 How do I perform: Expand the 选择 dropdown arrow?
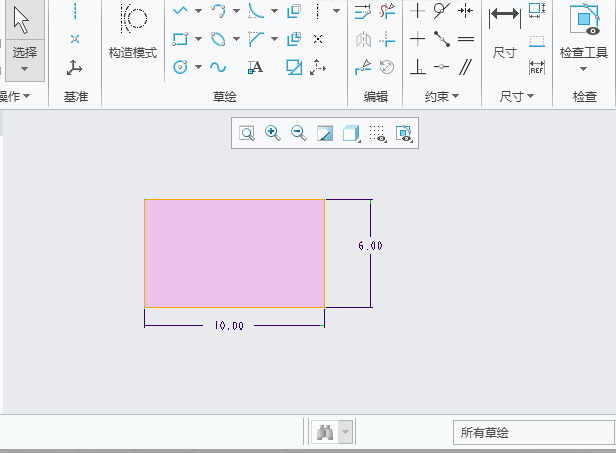pyautogui.click(x=24, y=69)
